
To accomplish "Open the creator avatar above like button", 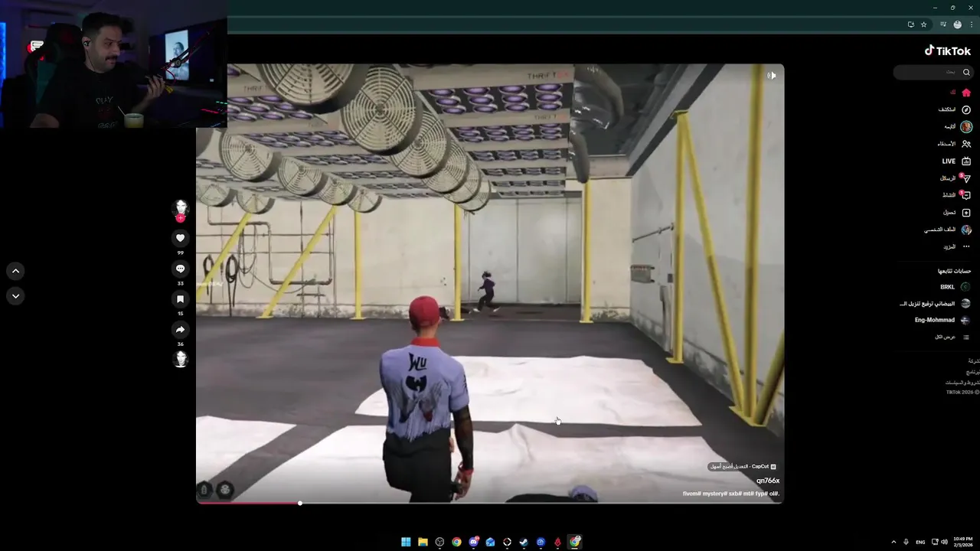I will 181,207.
